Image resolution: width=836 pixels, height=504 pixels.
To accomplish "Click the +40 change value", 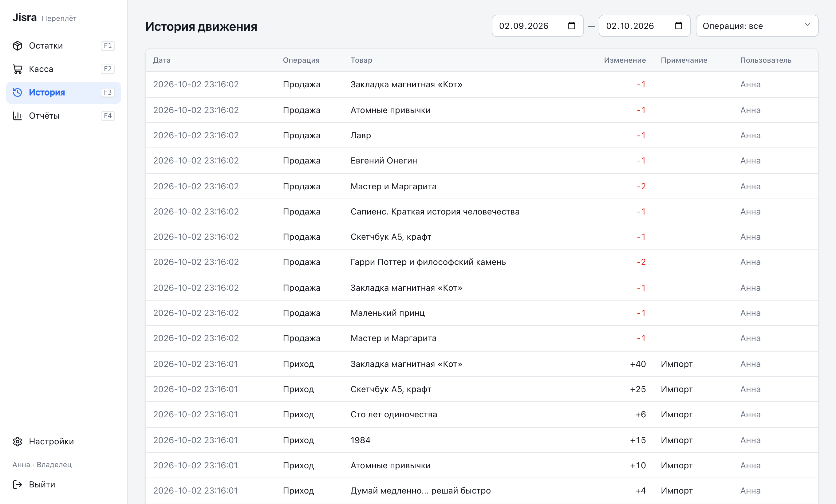I will [638, 364].
